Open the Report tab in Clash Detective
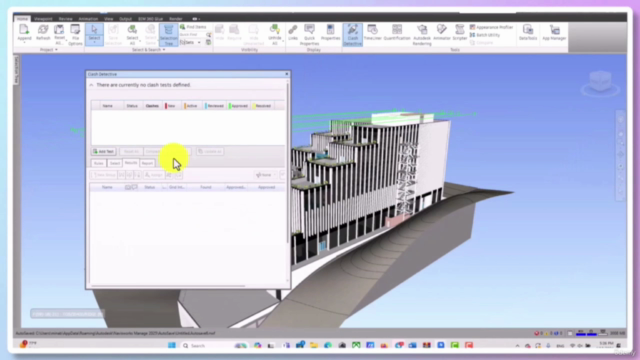The image size is (640, 360). point(147,163)
